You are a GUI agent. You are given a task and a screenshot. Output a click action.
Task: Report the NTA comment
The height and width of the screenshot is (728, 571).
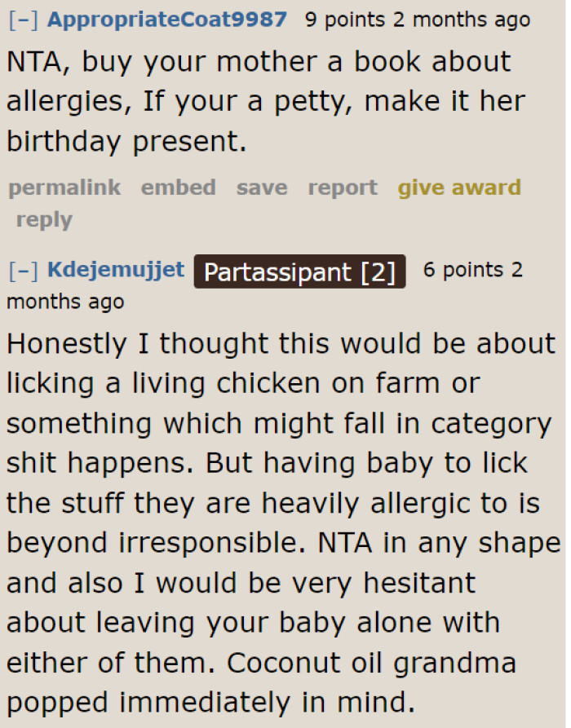[342, 188]
